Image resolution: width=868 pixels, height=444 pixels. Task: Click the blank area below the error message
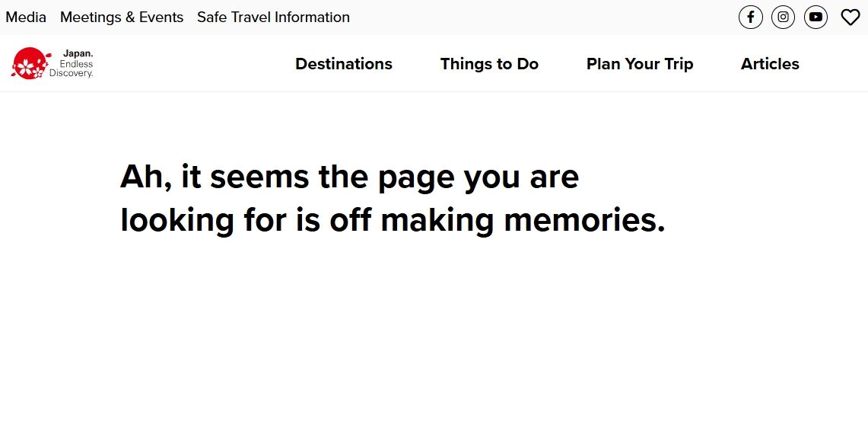434,343
